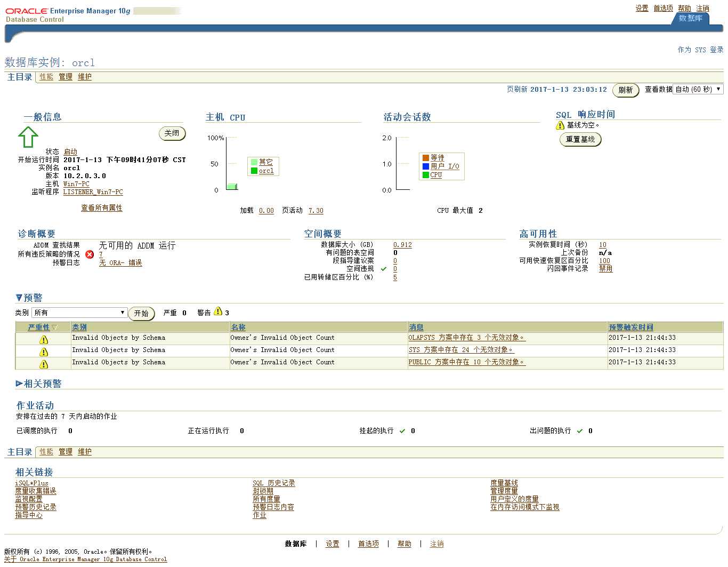The width and height of the screenshot is (728, 567).
Task: Sort alerts by 类别 column header
Action: (79, 327)
